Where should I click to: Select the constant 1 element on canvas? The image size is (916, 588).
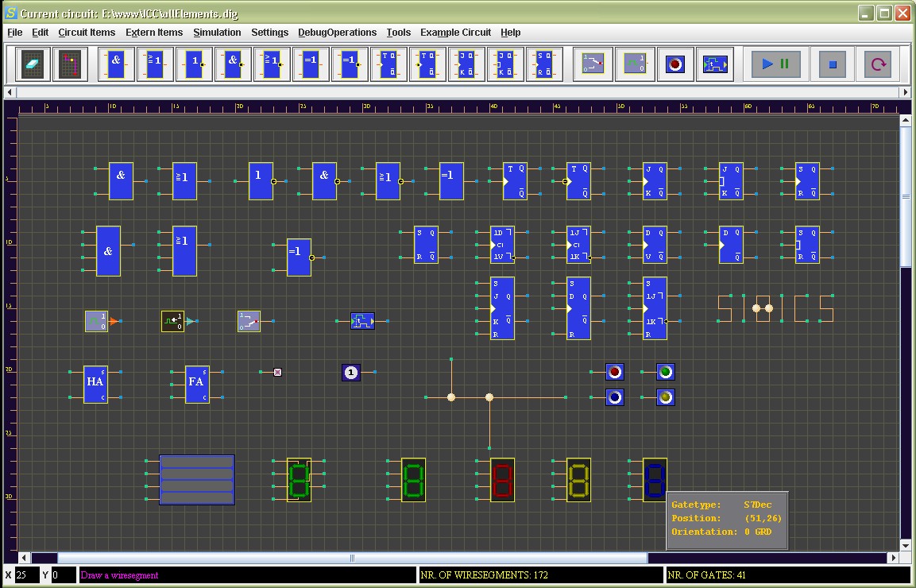pos(350,373)
